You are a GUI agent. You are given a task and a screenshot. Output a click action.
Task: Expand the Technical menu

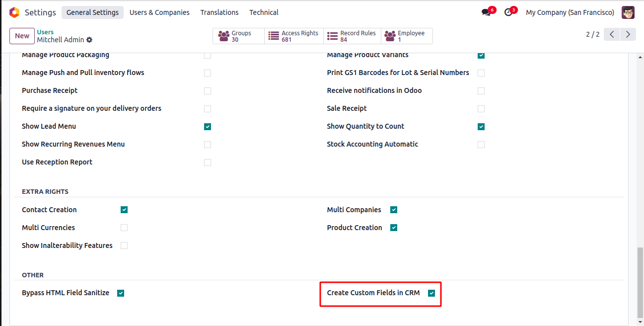pos(264,12)
